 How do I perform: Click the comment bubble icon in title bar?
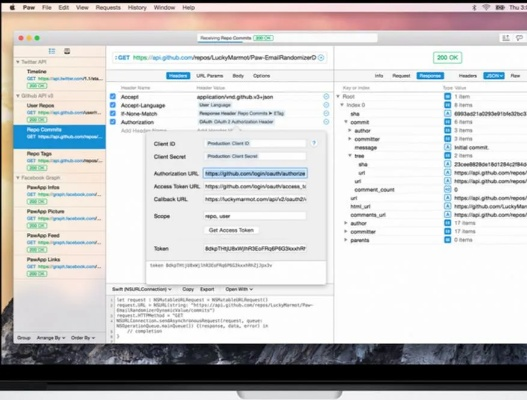[x=519, y=38]
